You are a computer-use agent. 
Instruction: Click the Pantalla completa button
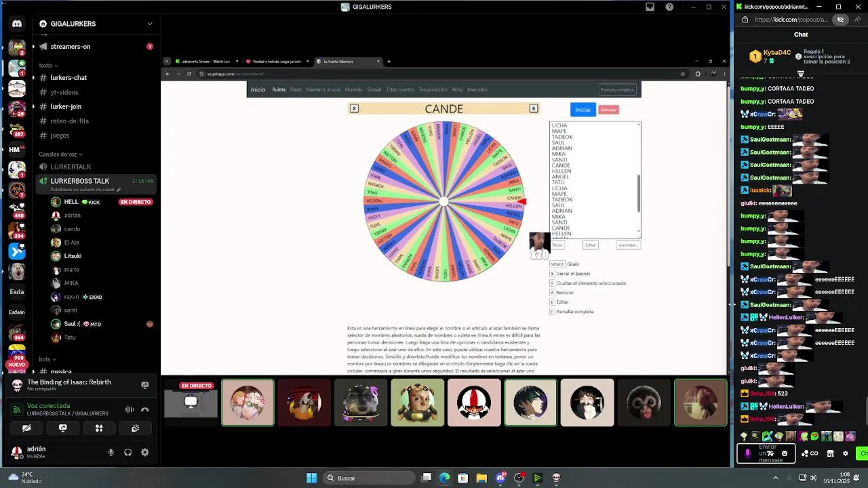pyautogui.click(x=617, y=89)
